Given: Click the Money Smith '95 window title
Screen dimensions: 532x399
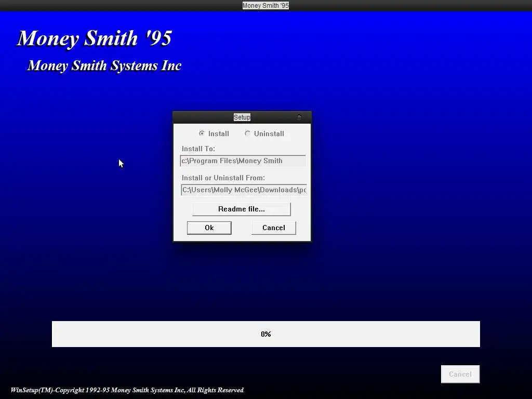Looking at the screenshot, I should point(265,5).
